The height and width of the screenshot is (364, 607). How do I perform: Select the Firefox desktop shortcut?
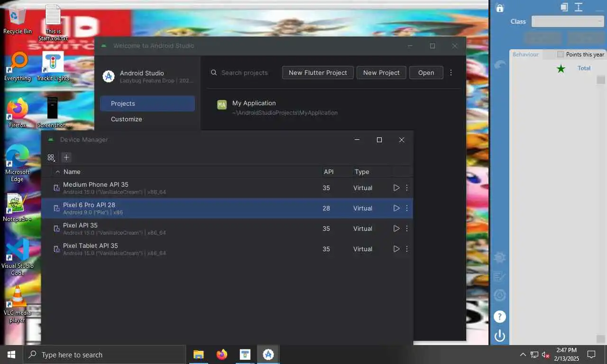coord(18,113)
